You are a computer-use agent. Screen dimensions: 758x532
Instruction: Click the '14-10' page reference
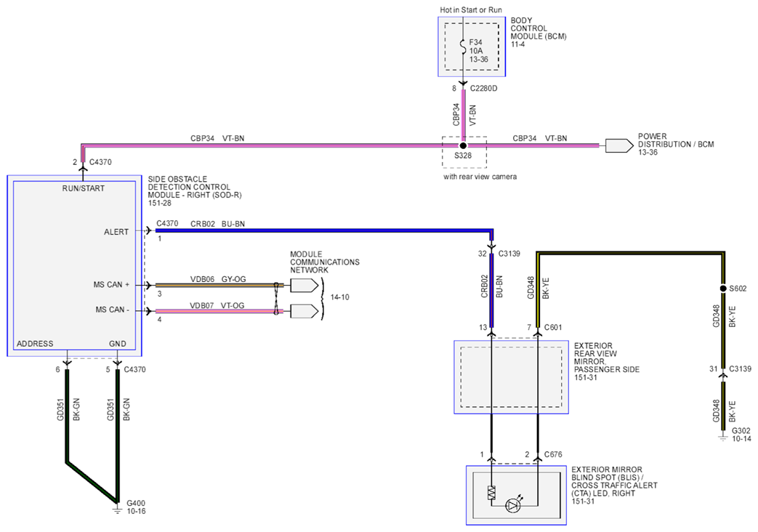pyautogui.click(x=340, y=297)
